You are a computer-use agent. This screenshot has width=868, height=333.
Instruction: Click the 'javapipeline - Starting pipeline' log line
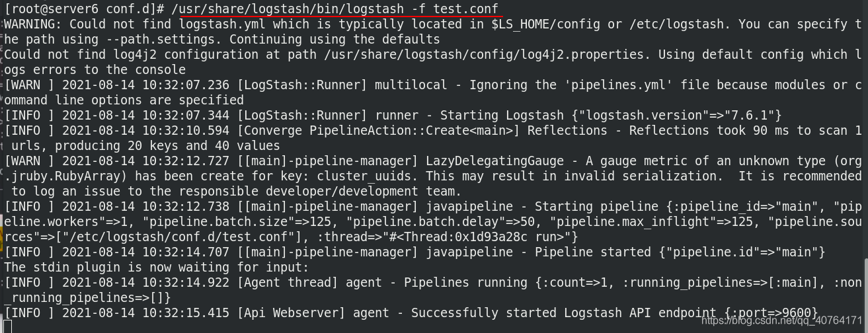click(x=434, y=206)
